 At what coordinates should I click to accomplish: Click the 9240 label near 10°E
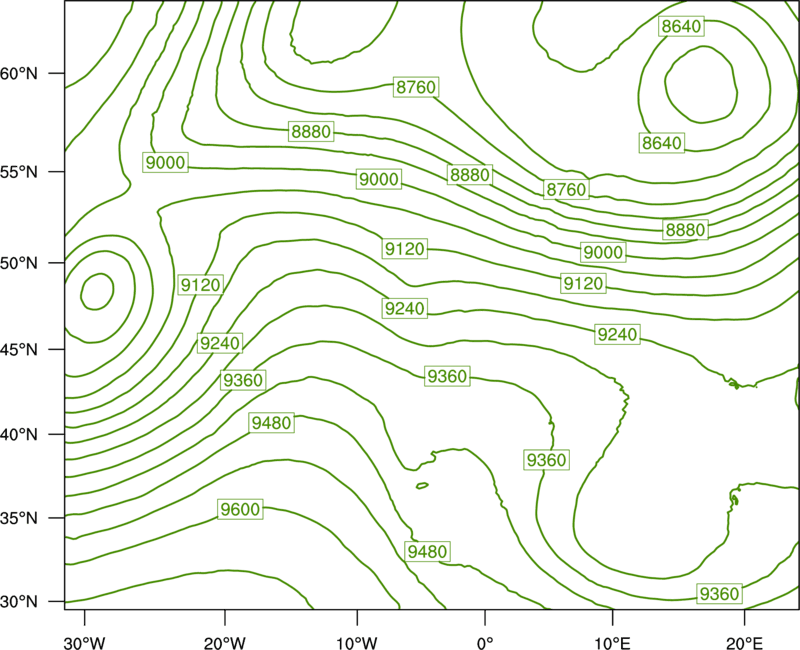[617, 335]
